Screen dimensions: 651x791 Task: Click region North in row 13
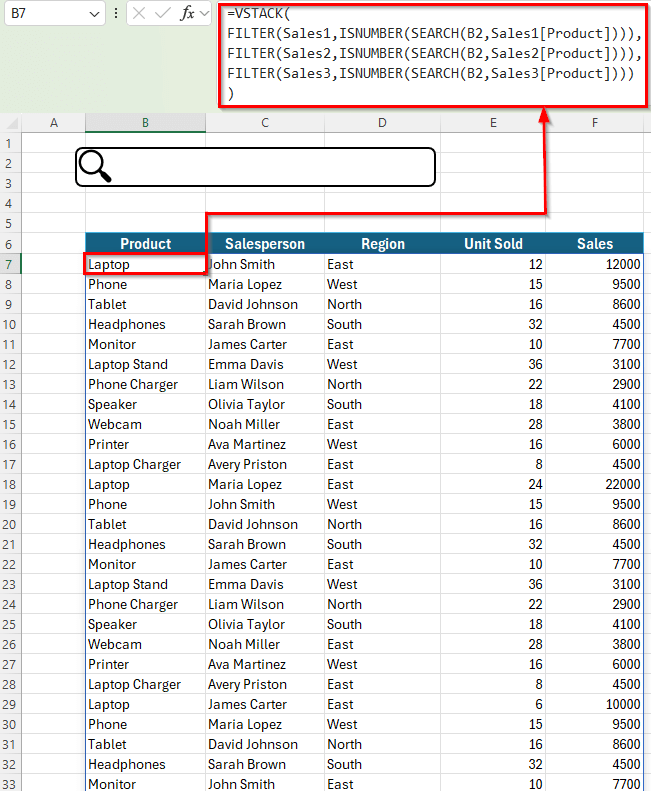(x=382, y=384)
